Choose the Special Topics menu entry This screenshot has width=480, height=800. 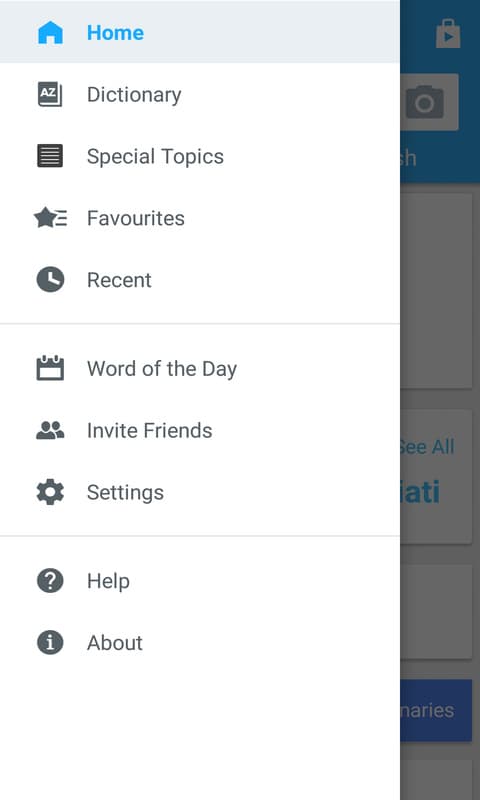coord(155,157)
